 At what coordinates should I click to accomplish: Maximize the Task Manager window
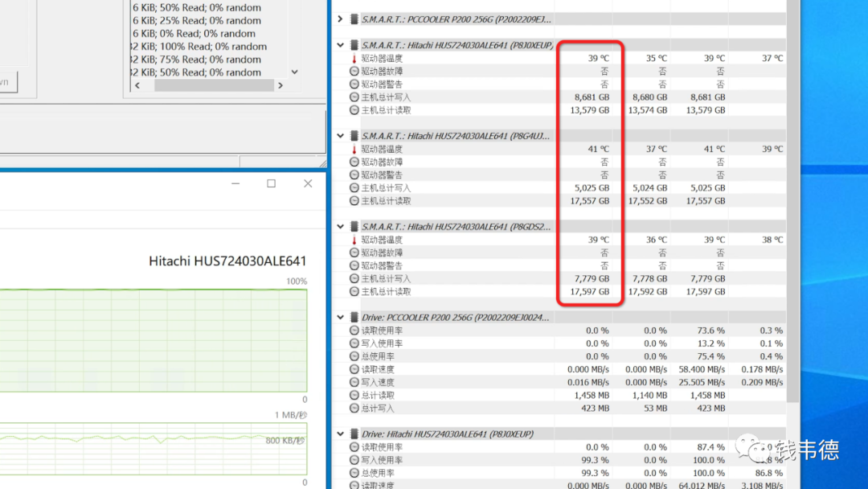click(x=272, y=183)
